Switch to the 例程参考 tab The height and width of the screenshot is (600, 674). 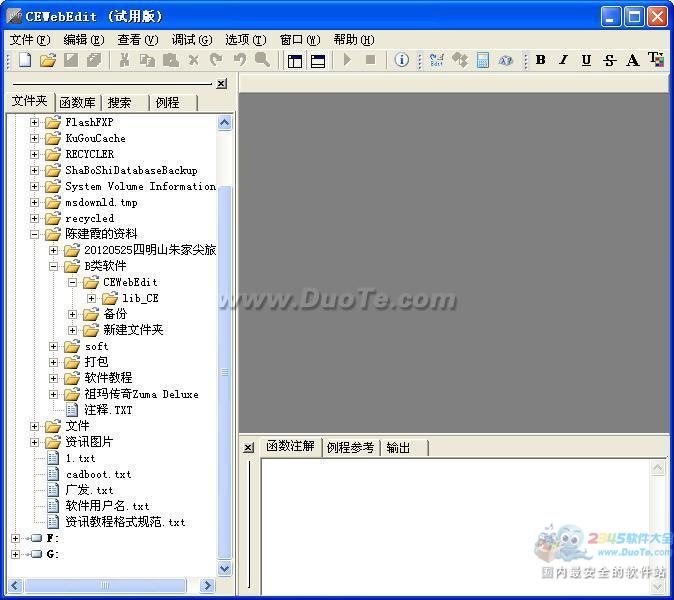coord(350,447)
